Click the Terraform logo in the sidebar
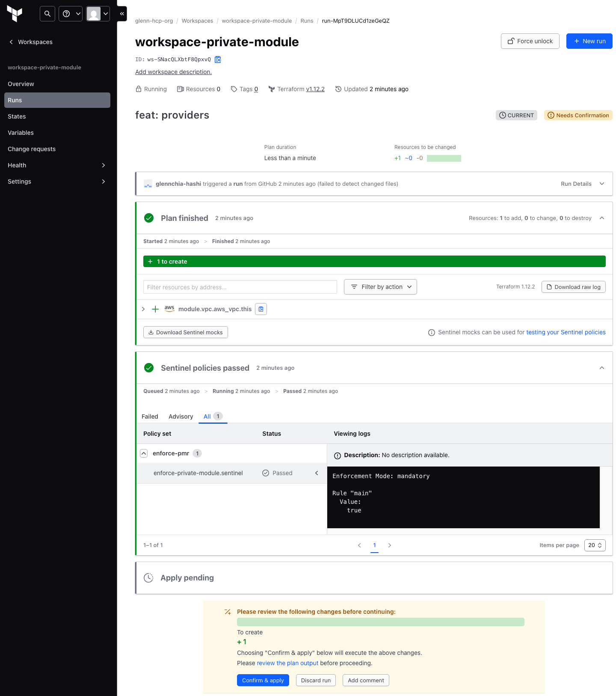 [x=15, y=14]
